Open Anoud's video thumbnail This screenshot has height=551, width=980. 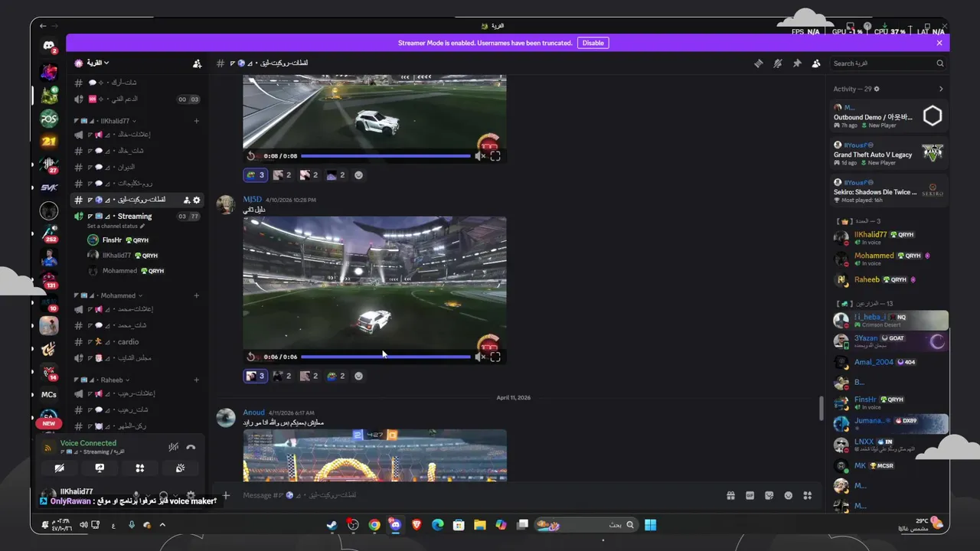pyautogui.click(x=375, y=455)
